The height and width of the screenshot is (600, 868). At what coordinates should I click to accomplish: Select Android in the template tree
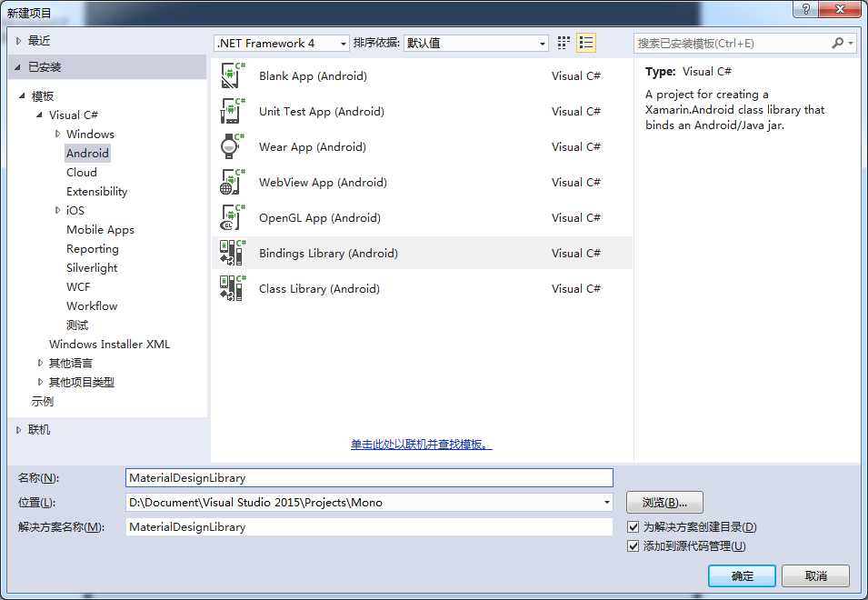pyautogui.click(x=87, y=154)
